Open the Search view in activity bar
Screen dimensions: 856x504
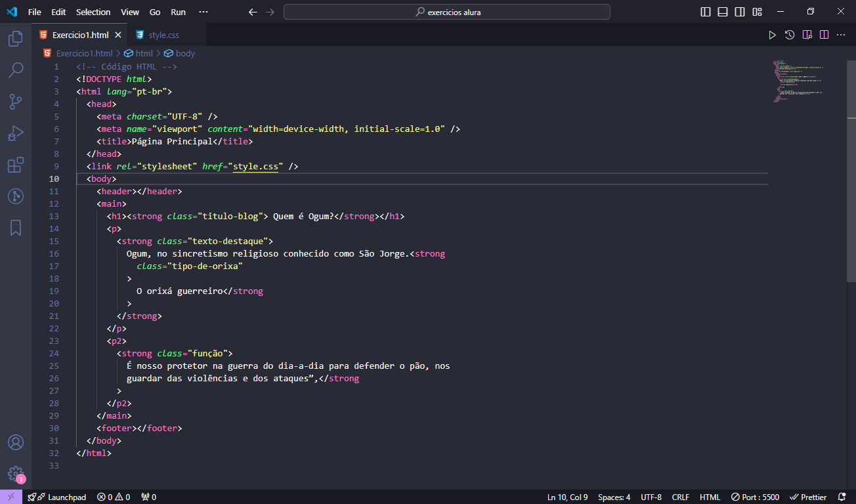(x=16, y=70)
